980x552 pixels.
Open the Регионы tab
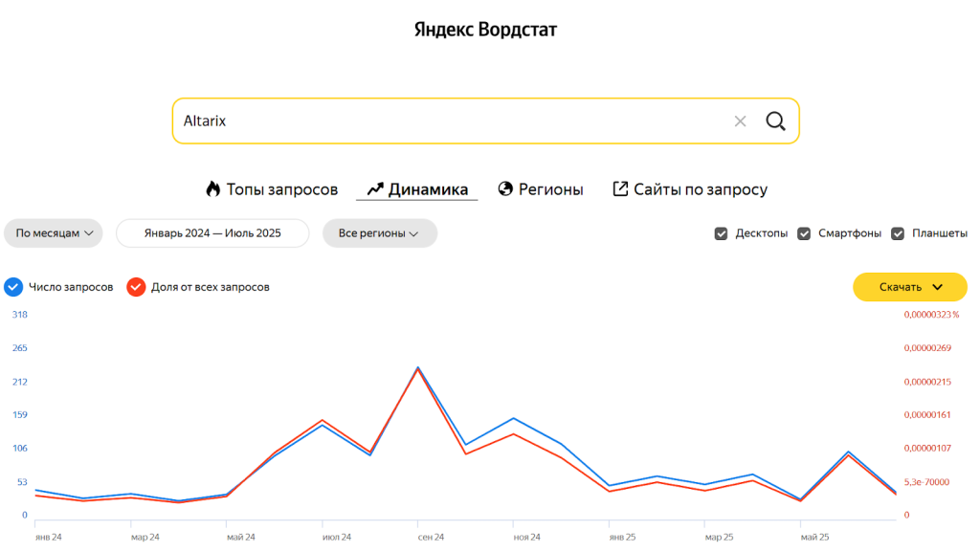pyautogui.click(x=550, y=189)
